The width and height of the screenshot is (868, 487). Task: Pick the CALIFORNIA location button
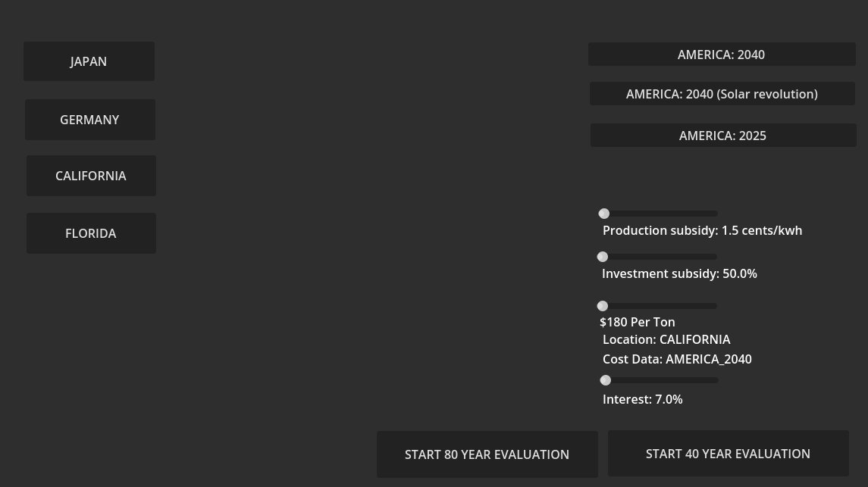pos(91,176)
